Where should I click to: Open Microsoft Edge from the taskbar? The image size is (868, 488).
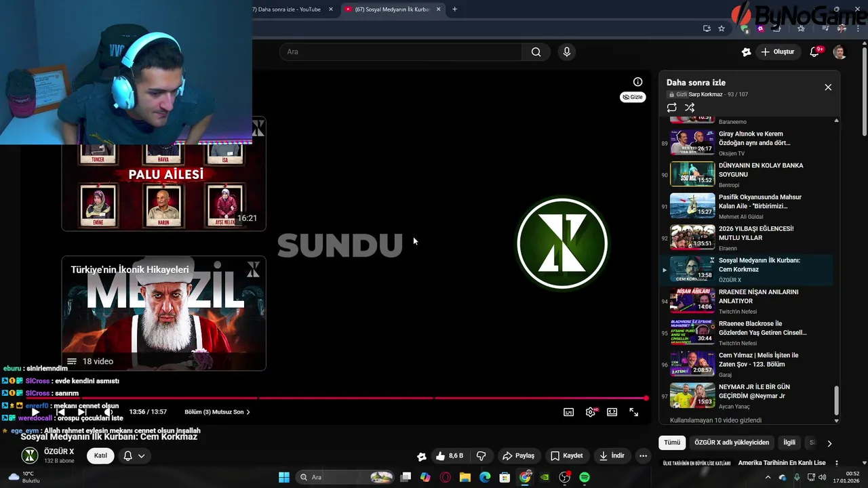[485, 477]
